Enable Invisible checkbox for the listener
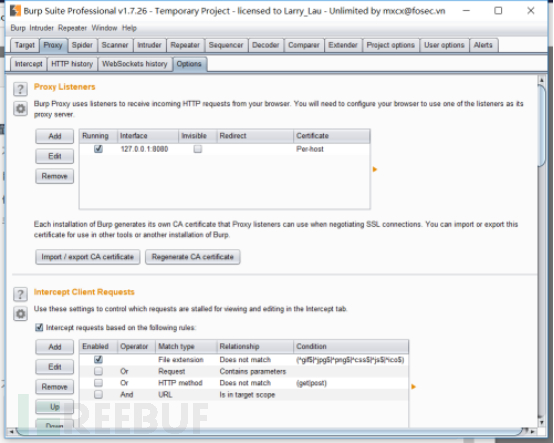This screenshot has width=554, height=443. (x=198, y=149)
